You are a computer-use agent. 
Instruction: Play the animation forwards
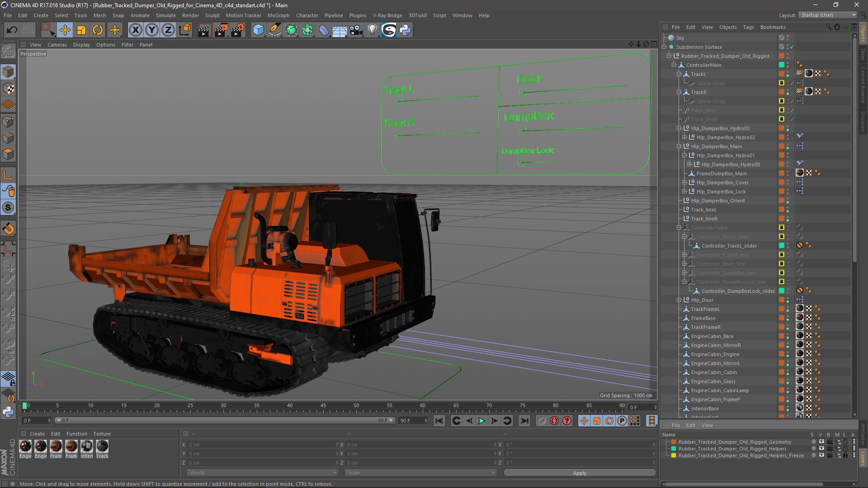481,421
